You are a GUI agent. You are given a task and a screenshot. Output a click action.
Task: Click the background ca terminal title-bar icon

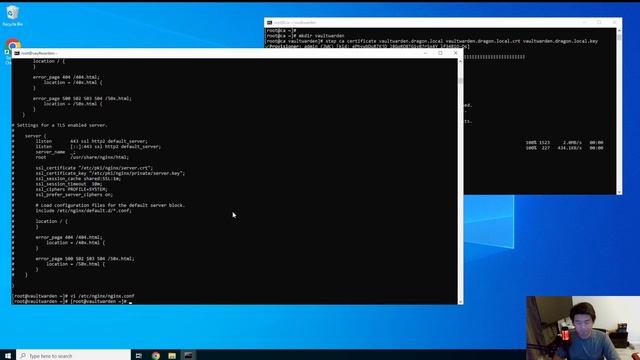(x=269, y=22)
